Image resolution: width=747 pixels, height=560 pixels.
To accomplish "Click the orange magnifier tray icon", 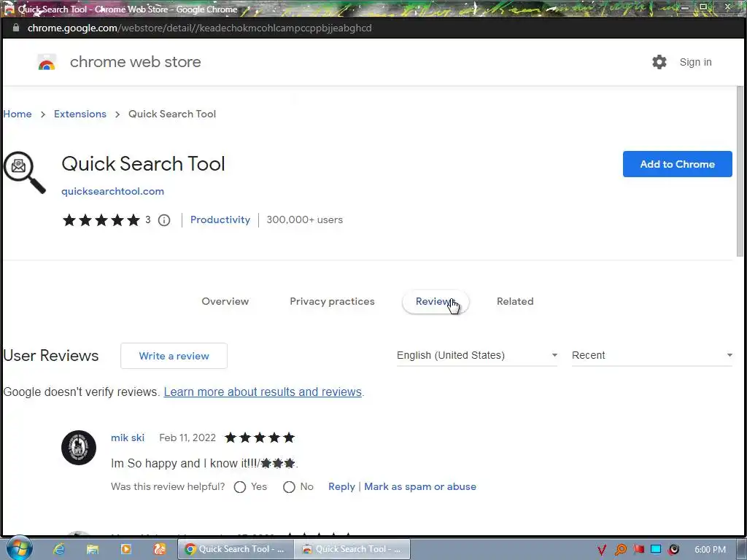I will (620, 550).
